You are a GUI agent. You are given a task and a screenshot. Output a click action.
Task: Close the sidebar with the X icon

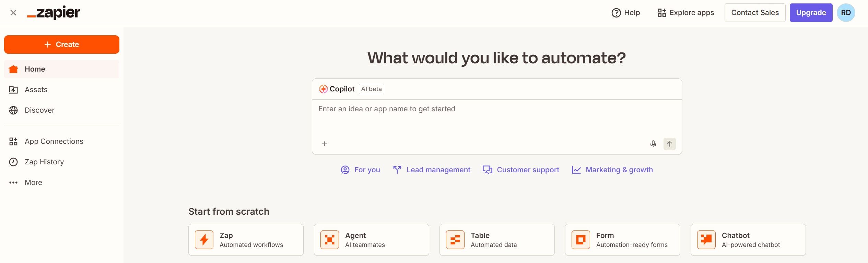point(13,13)
